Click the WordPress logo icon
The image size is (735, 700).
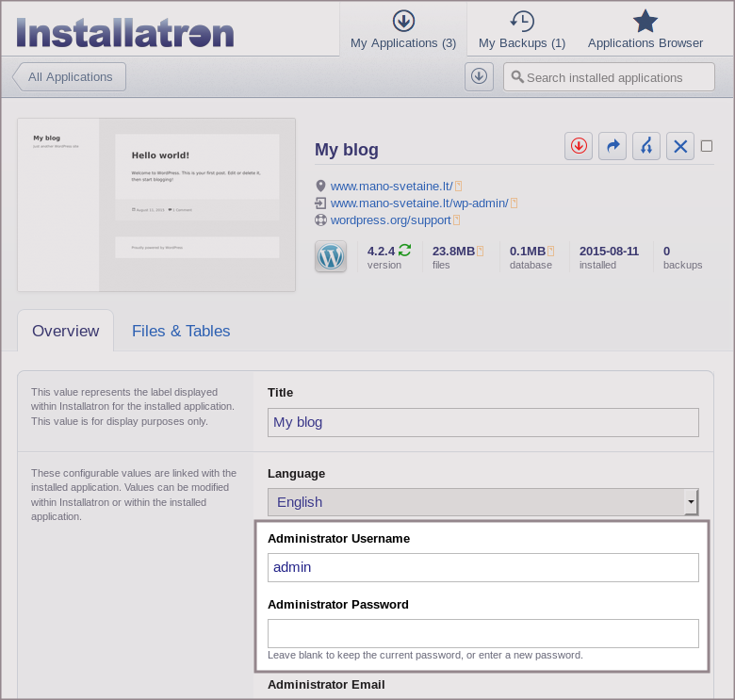click(331, 256)
